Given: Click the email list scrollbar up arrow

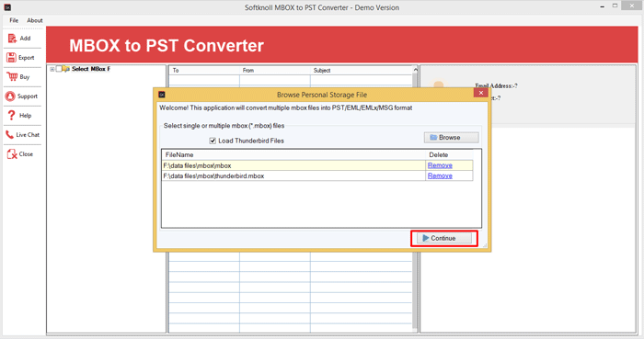Looking at the screenshot, I should 415,70.
